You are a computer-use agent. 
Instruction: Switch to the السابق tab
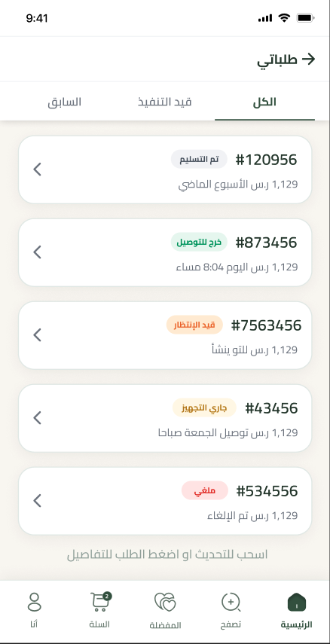tap(65, 102)
